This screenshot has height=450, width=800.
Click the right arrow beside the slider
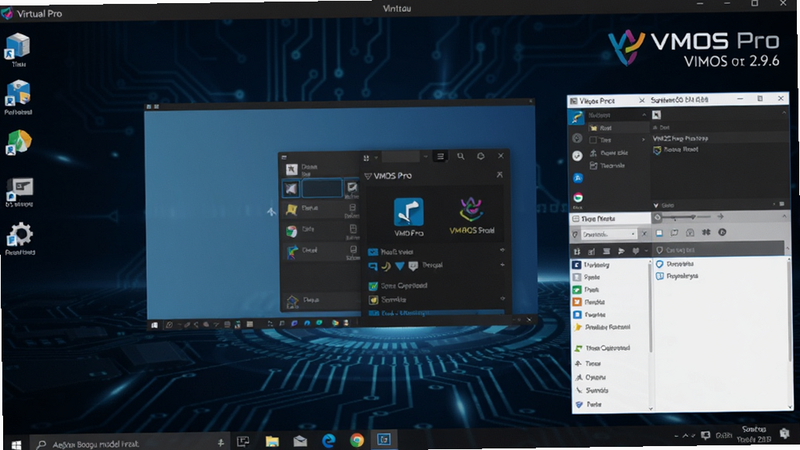[720, 217]
